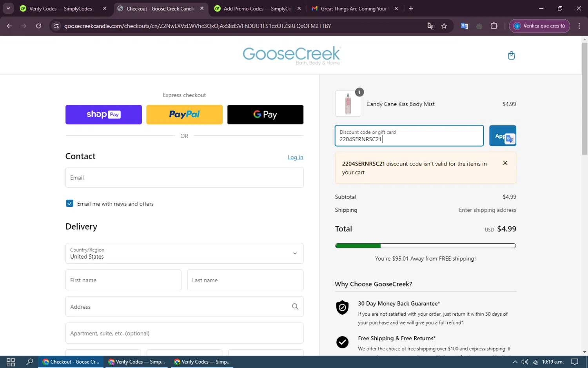
Task: Switch to Verify Codes SimplyCodes tab
Action: pyautogui.click(x=64, y=8)
